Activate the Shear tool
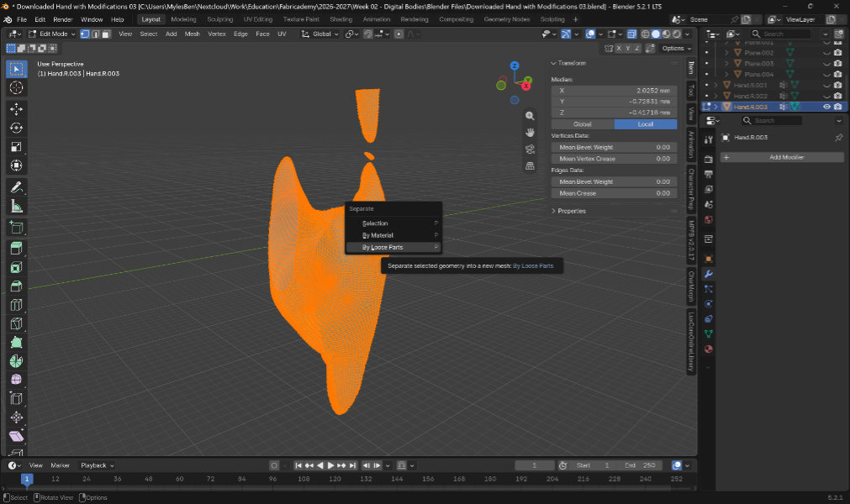Image resolution: width=850 pixels, height=504 pixels. click(x=16, y=436)
